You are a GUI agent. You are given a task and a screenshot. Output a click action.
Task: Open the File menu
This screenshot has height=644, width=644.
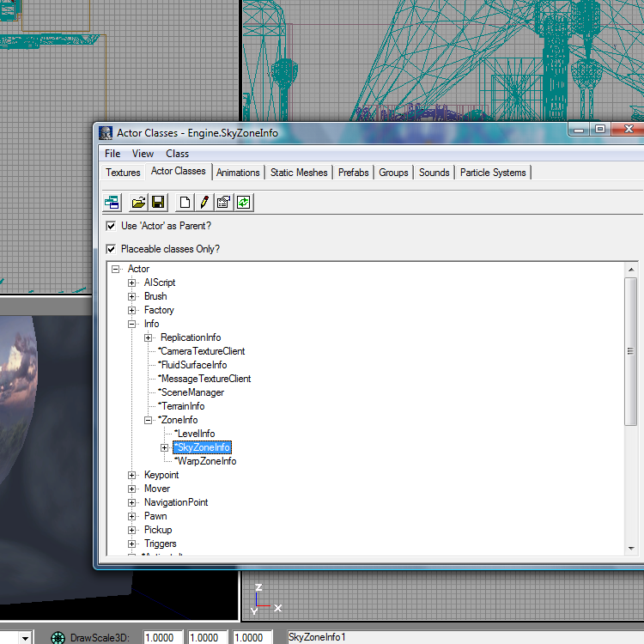pyautogui.click(x=112, y=154)
